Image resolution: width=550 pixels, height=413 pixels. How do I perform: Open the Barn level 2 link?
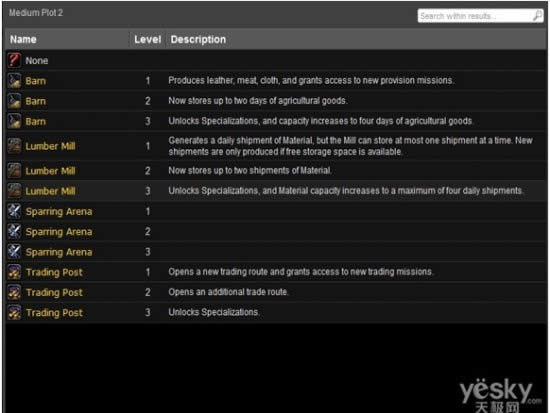tap(35, 101)
